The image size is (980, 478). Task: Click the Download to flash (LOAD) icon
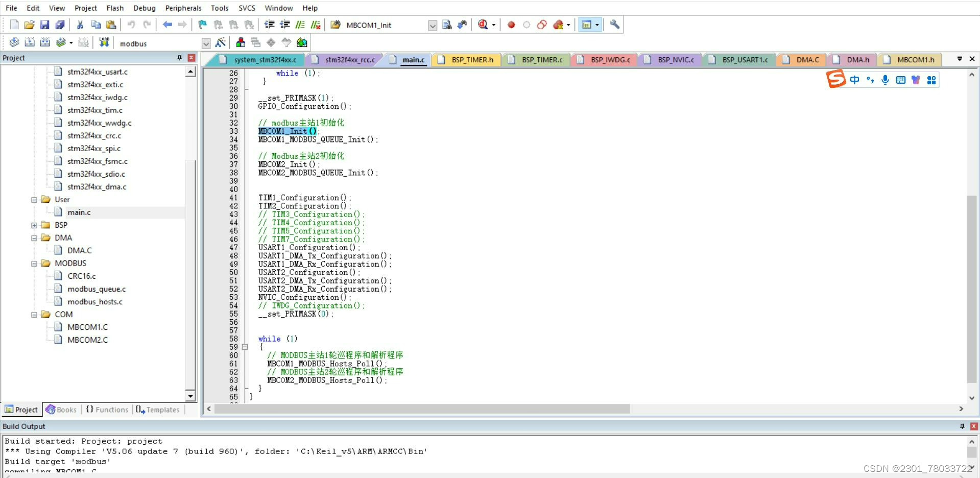[x=104, y=42]
